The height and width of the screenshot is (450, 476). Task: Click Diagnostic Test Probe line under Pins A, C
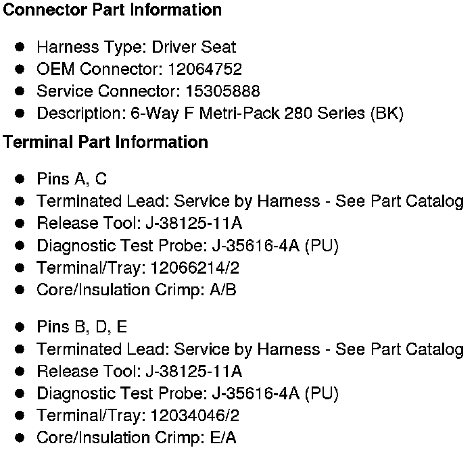(187, 246)
